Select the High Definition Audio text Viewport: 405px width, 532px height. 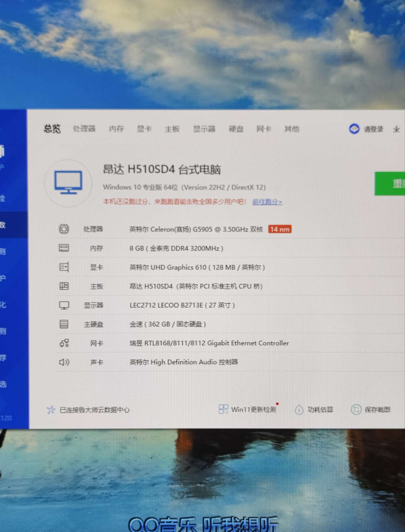tap(184, 362)
